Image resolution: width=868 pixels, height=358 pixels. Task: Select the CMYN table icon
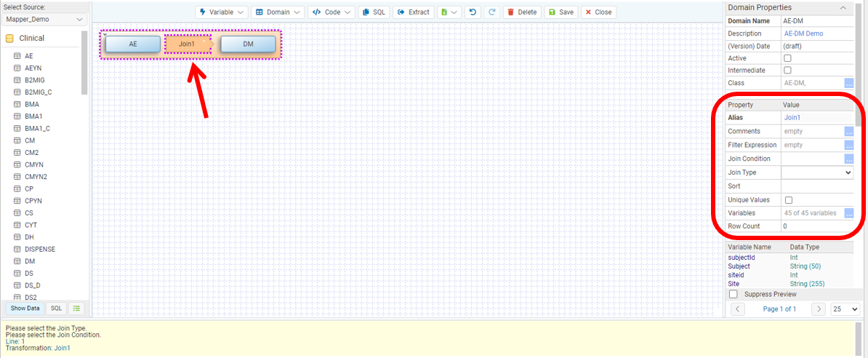pos(17,164)
